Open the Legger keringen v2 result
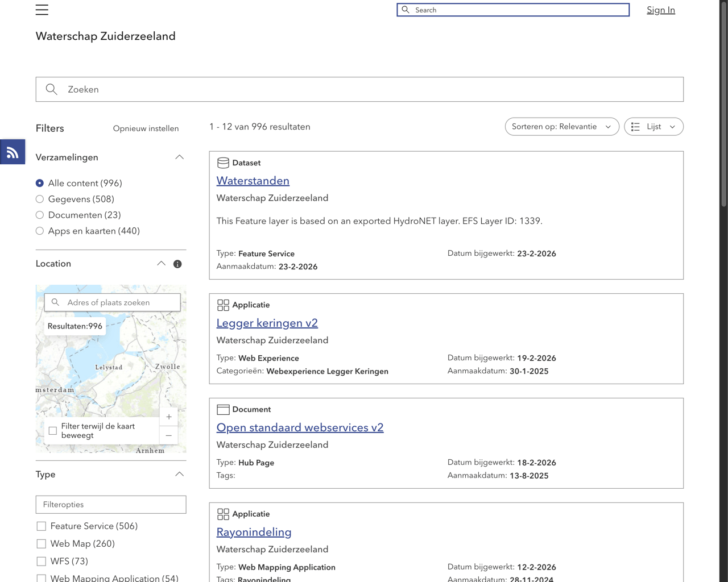 [267, 323]
